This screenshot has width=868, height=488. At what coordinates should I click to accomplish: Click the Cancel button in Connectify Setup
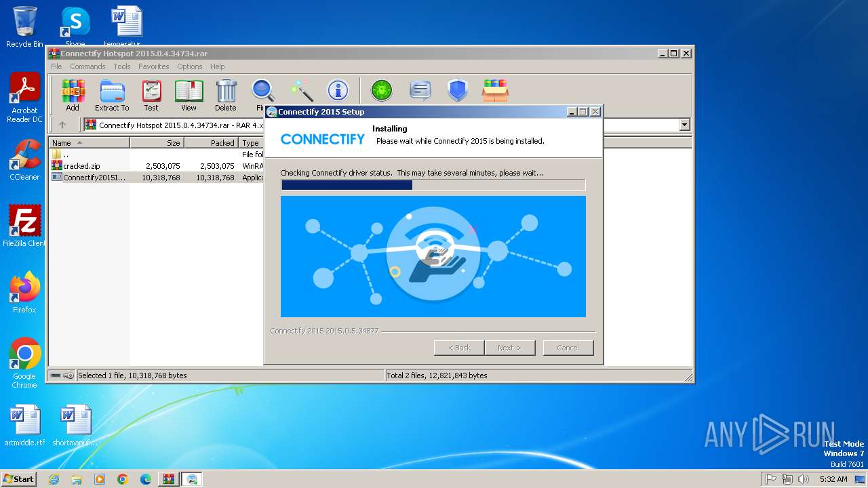point(568,348)
